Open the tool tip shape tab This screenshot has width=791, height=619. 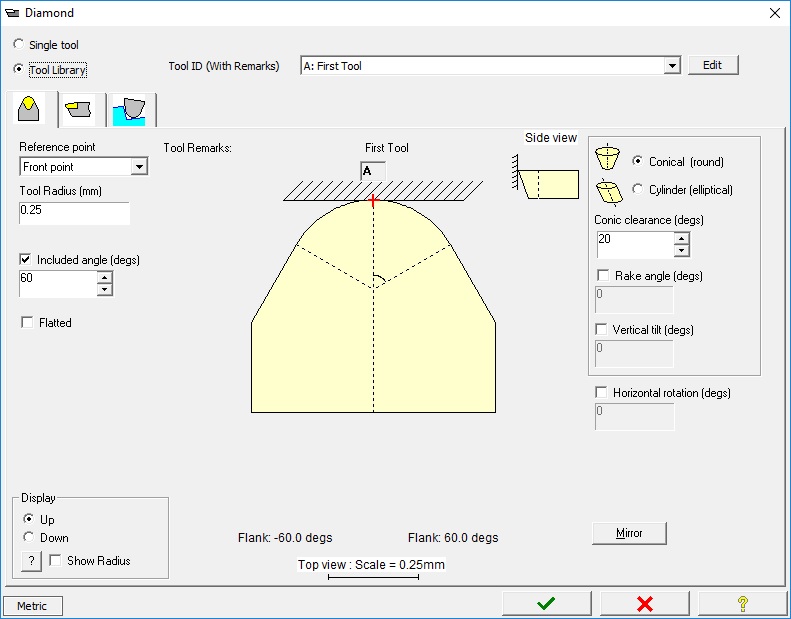(x=29, y=108)
